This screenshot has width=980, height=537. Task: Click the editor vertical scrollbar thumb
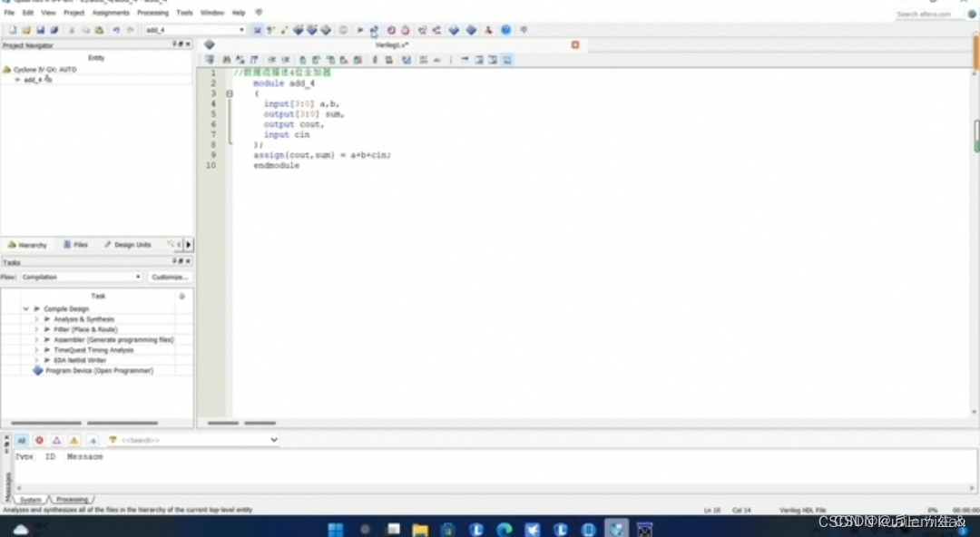[976, 136]
